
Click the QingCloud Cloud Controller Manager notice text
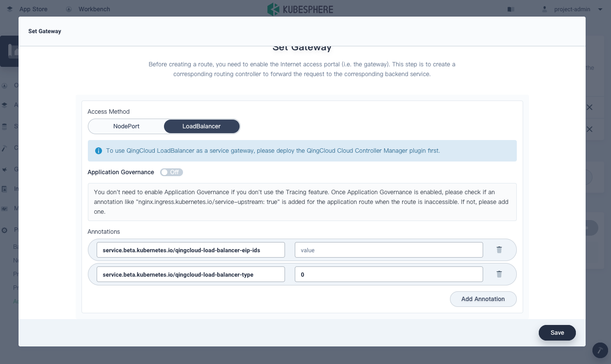273,151
